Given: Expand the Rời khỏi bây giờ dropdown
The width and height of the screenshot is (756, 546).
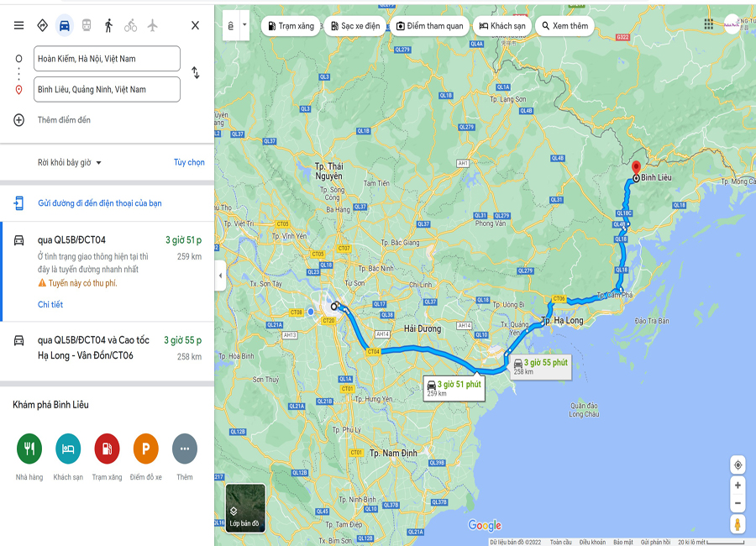Looking at the screenshot, I should [70, 163].
